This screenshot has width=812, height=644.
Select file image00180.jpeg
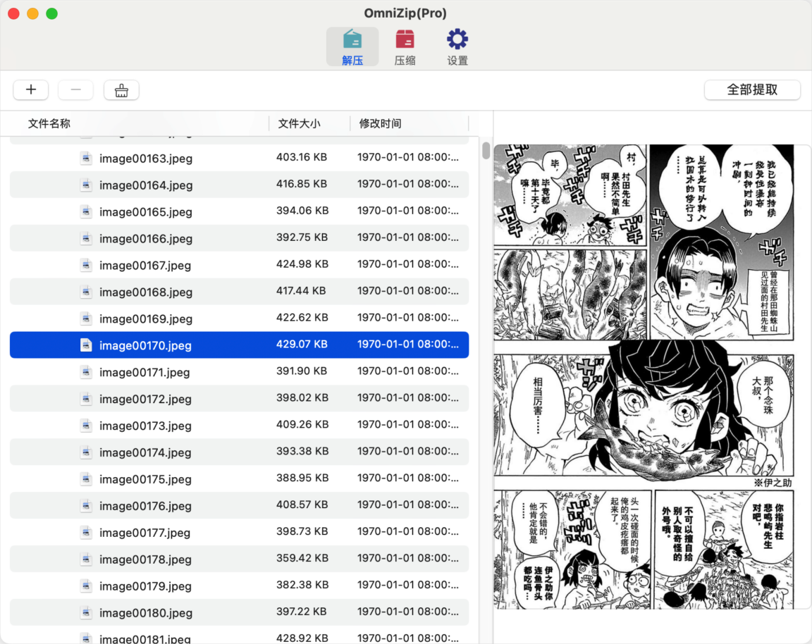(239, 613)
